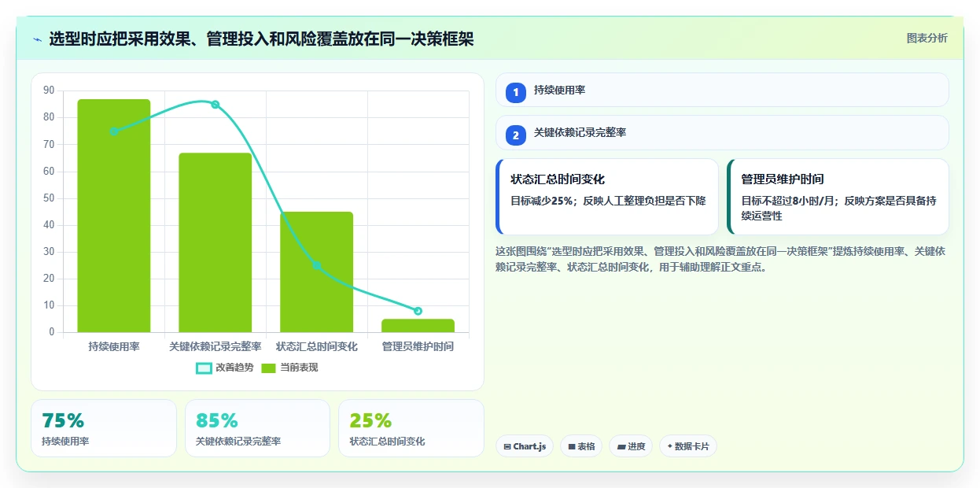Click the main heading 选型时应把采用效果

point(261,39)
